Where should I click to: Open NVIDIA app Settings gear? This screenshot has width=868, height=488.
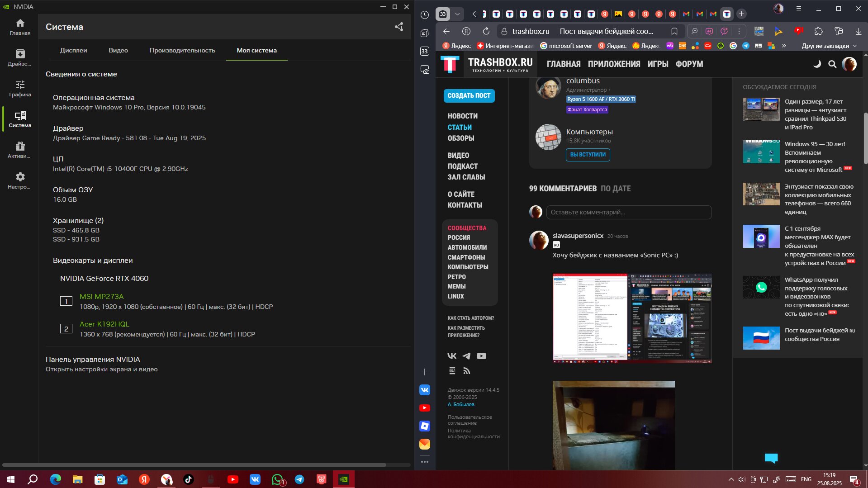pyautogui.click(x=20, y=180)
